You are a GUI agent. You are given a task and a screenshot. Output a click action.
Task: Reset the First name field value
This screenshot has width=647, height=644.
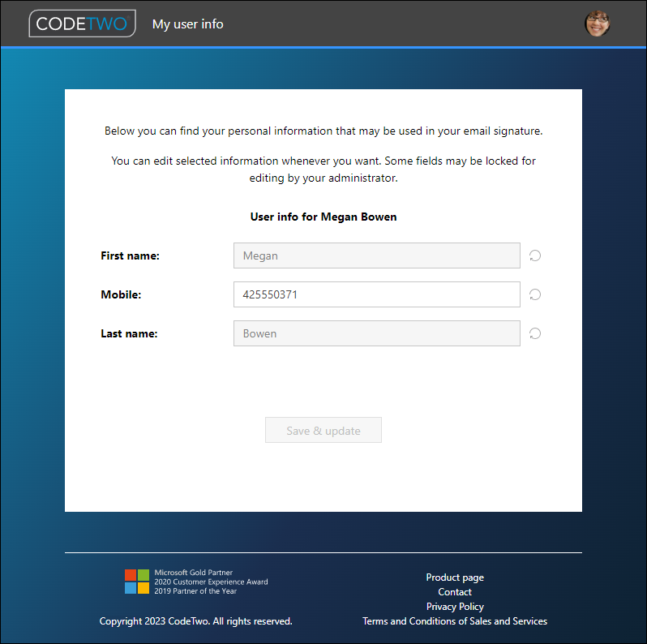[x=535, y=256]
